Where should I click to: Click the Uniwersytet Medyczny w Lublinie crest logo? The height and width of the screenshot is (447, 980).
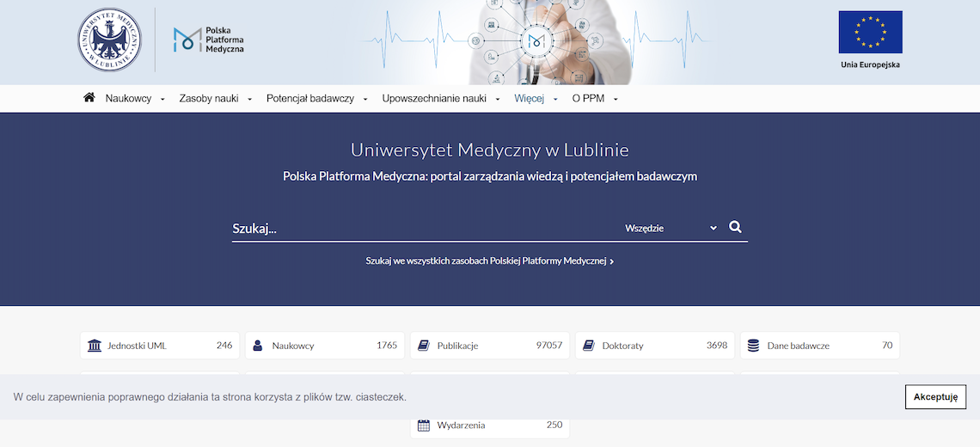point(109,40)
